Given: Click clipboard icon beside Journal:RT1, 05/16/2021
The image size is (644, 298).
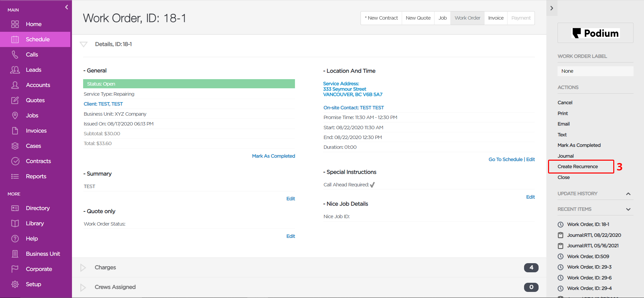Looking at the screenshot, I should [561, 246].
